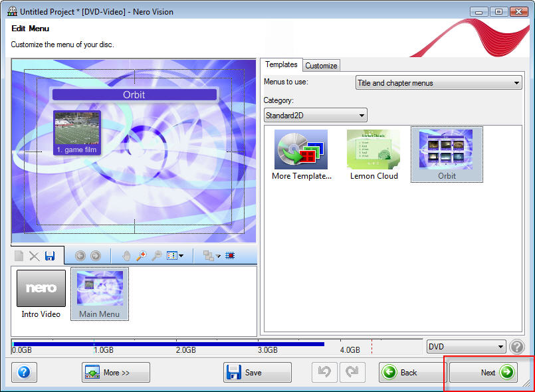Click the delete X icon in toolbar
The width and height of the screenshot is (535, 392).
pyautogui.click(x=34, y=256)
